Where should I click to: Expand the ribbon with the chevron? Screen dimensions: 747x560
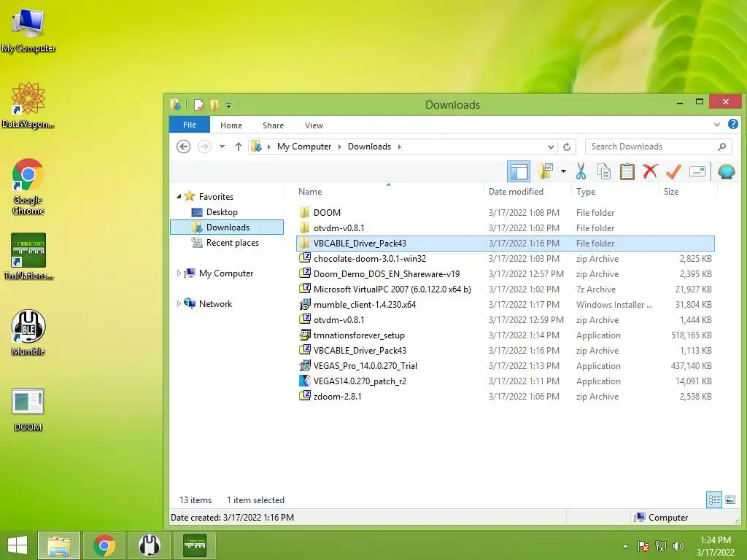point(717,125)
